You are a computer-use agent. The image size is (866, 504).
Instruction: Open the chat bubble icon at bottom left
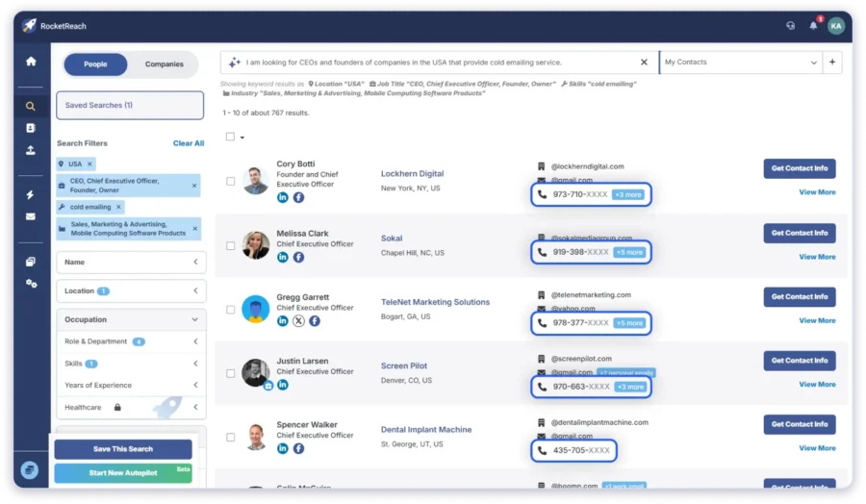click(x=29, y=470)
